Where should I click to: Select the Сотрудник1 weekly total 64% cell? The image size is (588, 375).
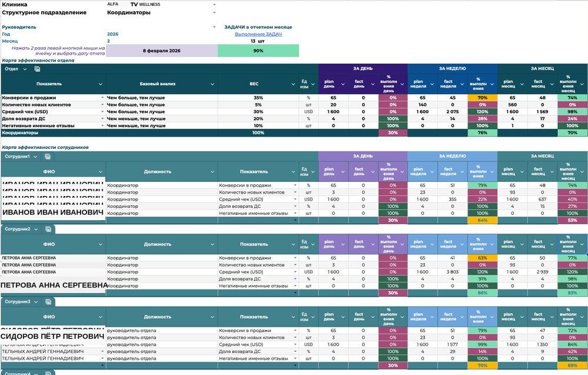pos(482,220)
